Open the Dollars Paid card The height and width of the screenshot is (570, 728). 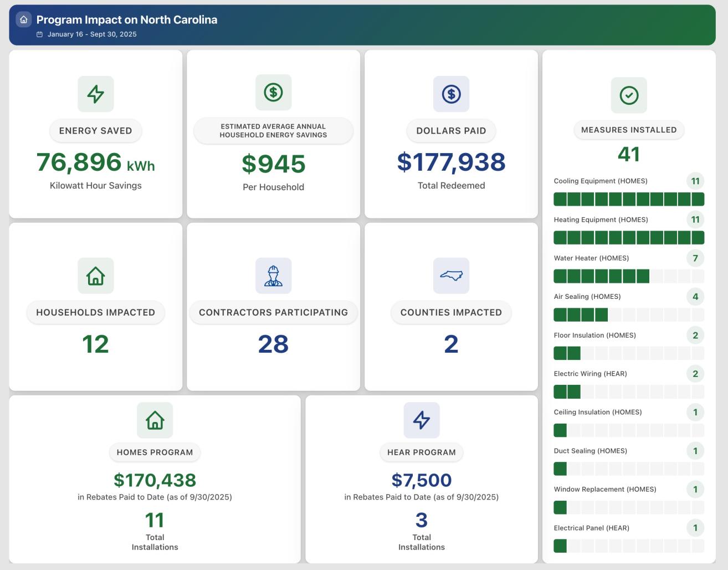450,133
